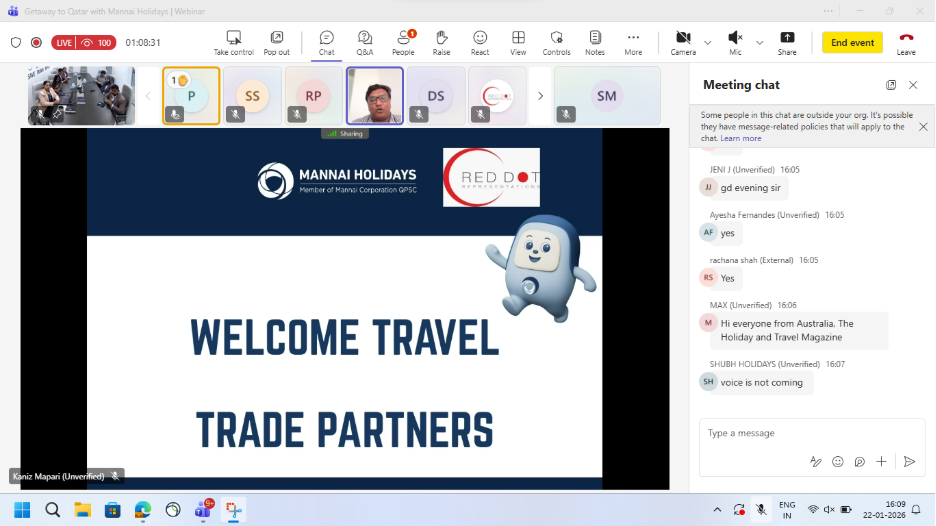
Task: Open the People participants list
Action: [x=403, y=42]
